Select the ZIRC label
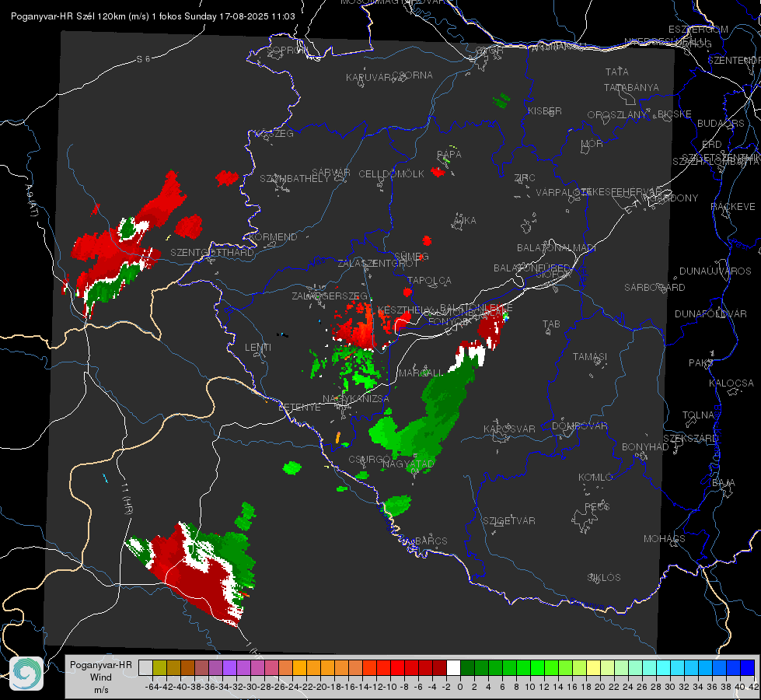 click(525, 178)
